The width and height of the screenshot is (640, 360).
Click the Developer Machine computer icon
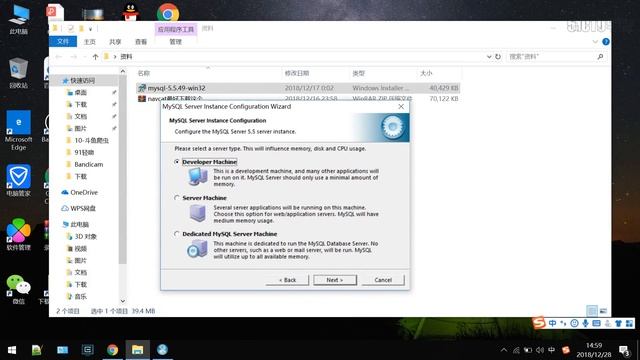pos(198,177)
